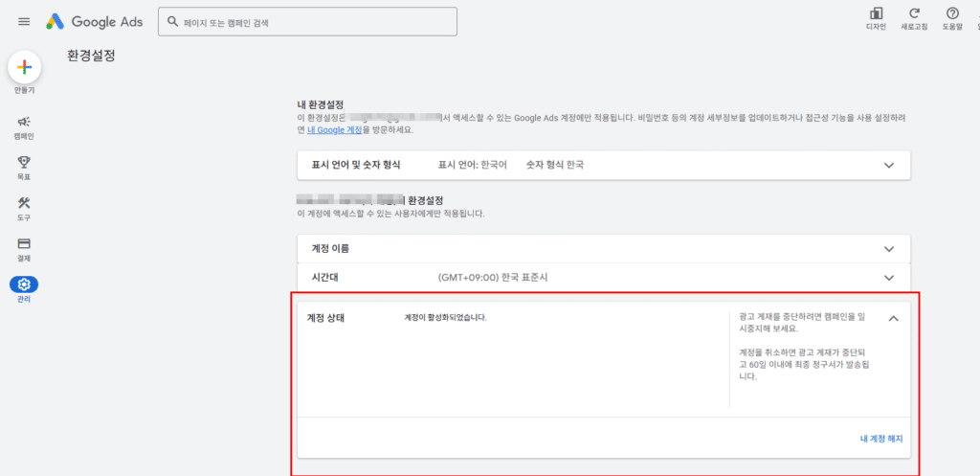Expand the time zone section
The height and width of the screenshot is (476, 980).
coord(889,278)
